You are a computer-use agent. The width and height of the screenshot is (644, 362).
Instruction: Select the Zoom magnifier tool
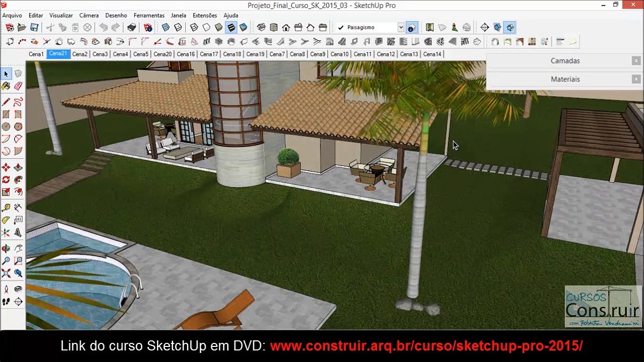pyautogui.click(x=6, y=261)
